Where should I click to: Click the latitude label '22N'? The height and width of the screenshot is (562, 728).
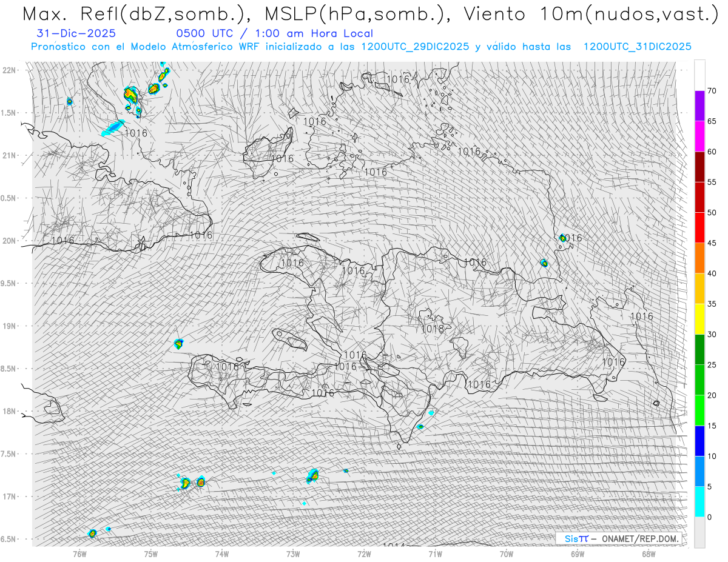[9, 70]
